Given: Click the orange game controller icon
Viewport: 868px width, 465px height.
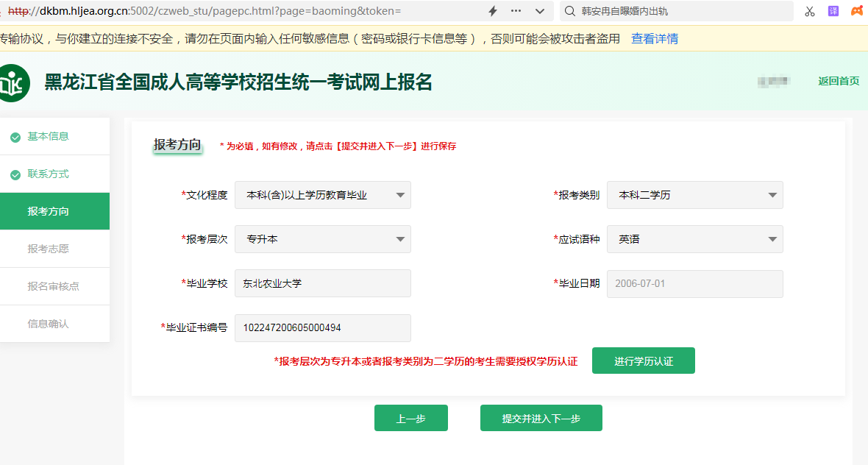Looking at the screenshot, I should pyautogui.click(x=857, y=11).
